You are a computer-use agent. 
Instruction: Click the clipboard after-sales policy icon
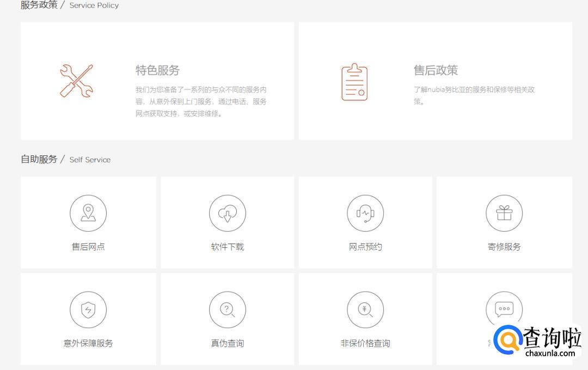click(x=354, y=82)
